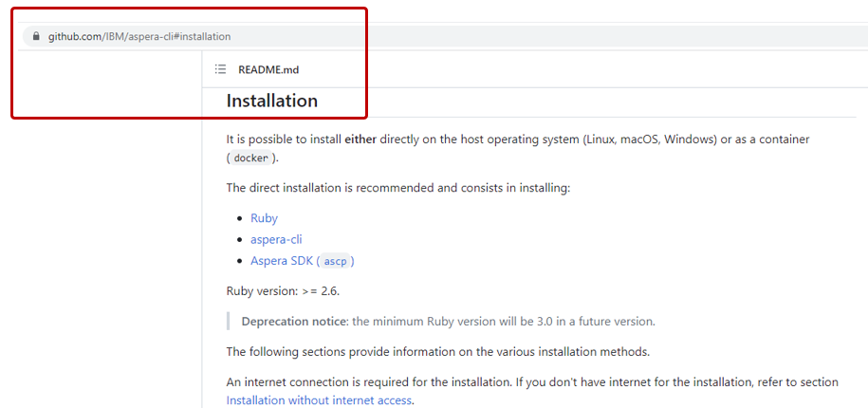Open the Aspera SDK link
868x408 pixels.
283,261
